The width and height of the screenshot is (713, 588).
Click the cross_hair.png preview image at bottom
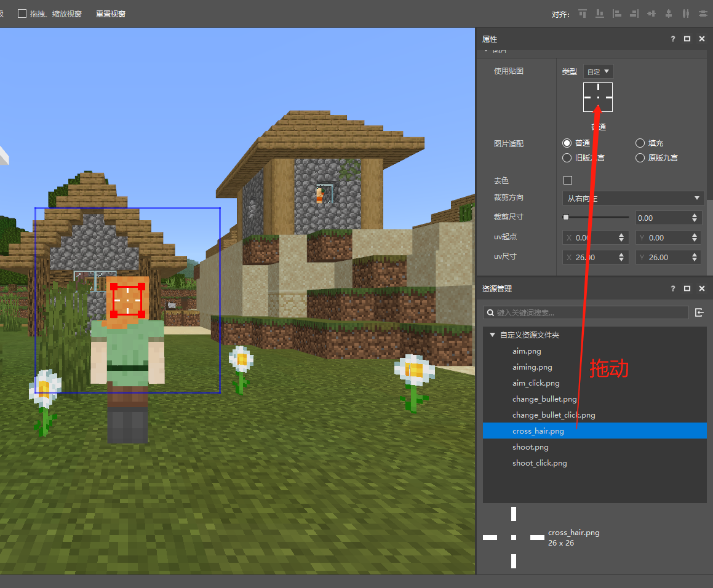pyautogui.click(x=514, y=538)
